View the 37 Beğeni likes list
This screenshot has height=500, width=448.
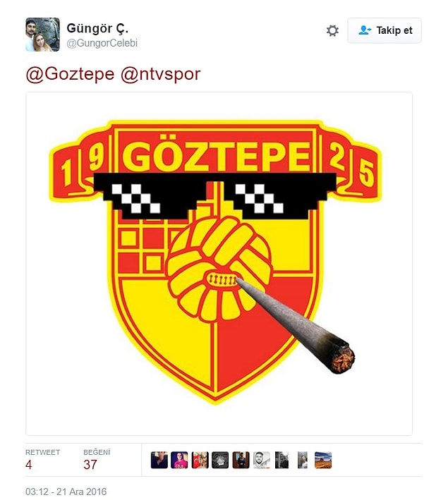97,460
